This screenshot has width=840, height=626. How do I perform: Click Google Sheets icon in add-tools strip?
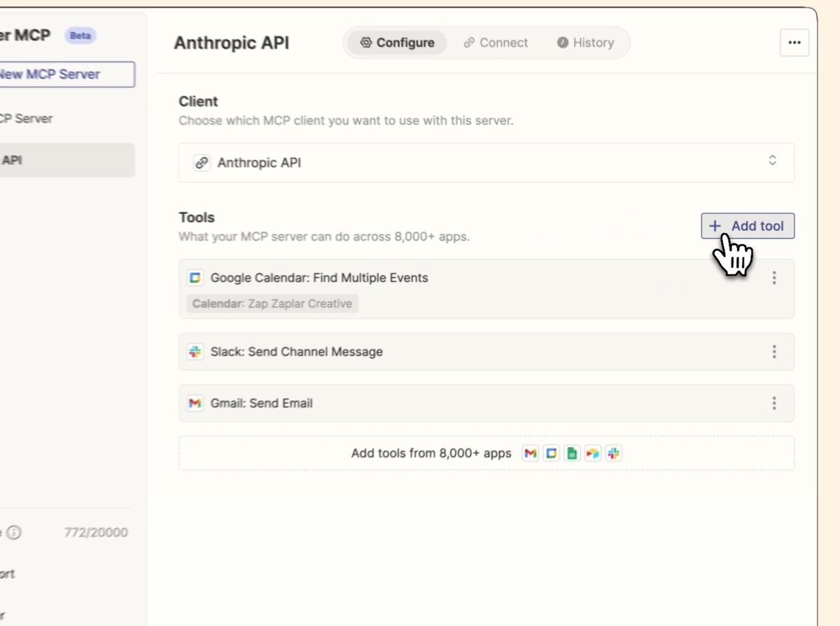[572, 453]
